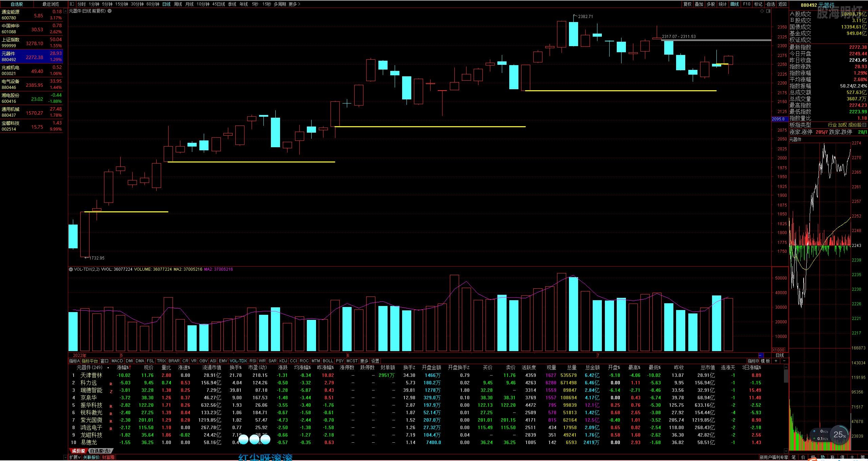Click 新用户福利专享 link
Viewport: 868px width, 461px height.
pos(774,457)
